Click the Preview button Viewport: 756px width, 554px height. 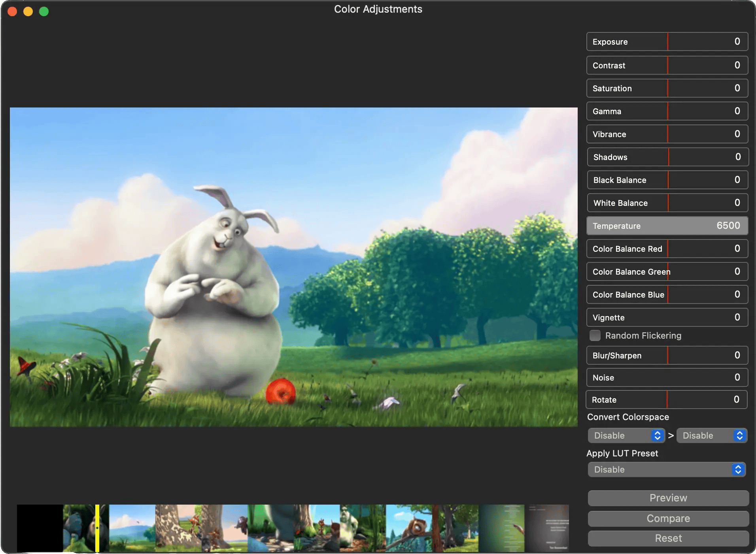click(x=668, y=498)
